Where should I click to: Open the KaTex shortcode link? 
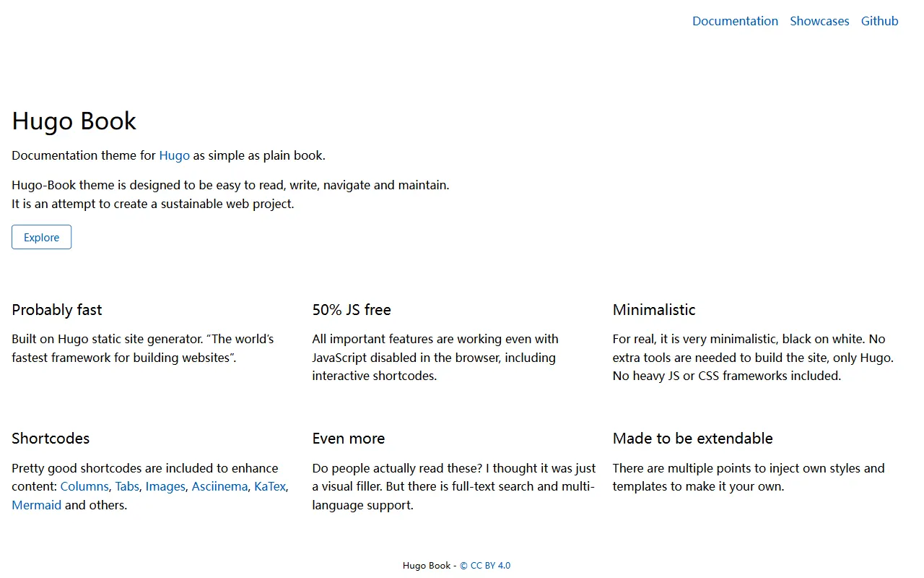270,486
